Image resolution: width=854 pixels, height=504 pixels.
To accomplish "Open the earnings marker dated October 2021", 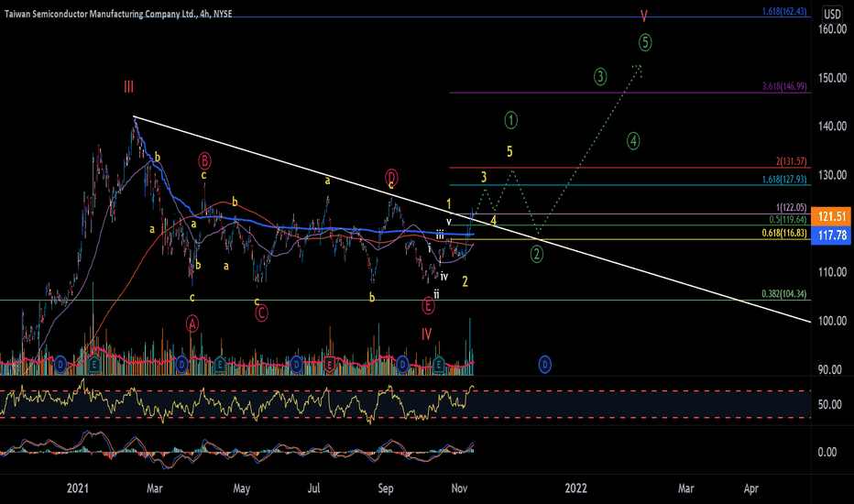I will click(439, 364).
